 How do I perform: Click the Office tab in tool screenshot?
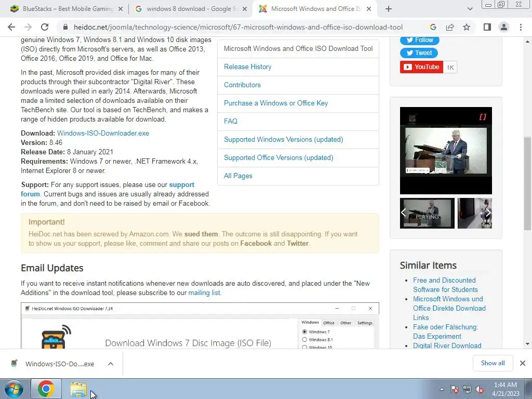pyautogui.click(x=329, y=323)
